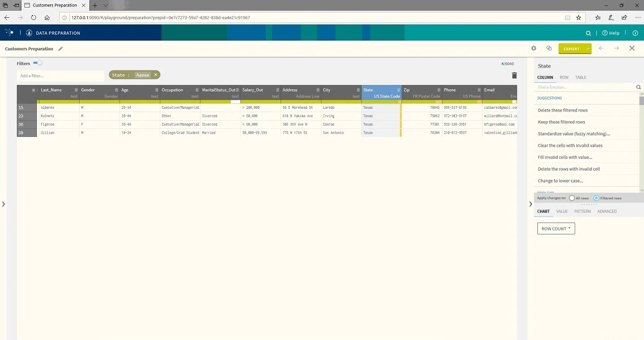Switch to the ROW tab
This screenshot has width=644, height=340.
point(564,77)
